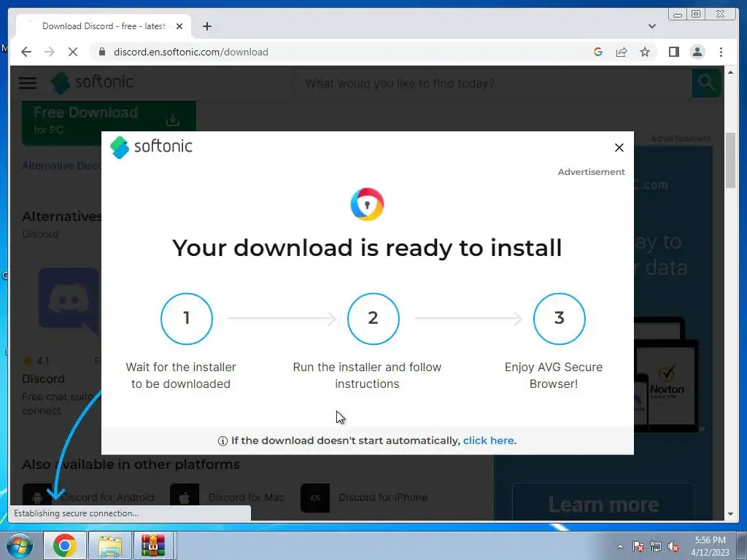Click 'Enjoy AVG Secure Browser!' text
Image resolution: width=747 pixels, height=560 pixels.
tap(553, 376)
